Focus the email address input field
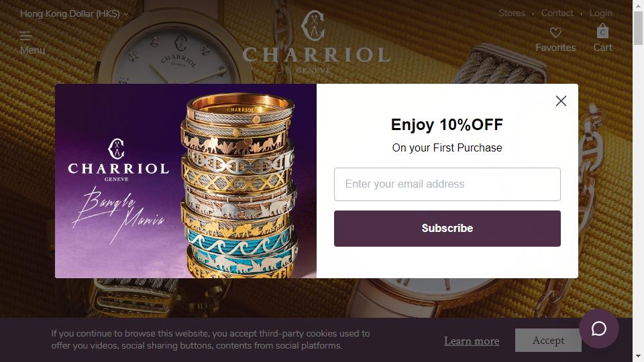This screenshot has width=644, height=362. (447, 184)
